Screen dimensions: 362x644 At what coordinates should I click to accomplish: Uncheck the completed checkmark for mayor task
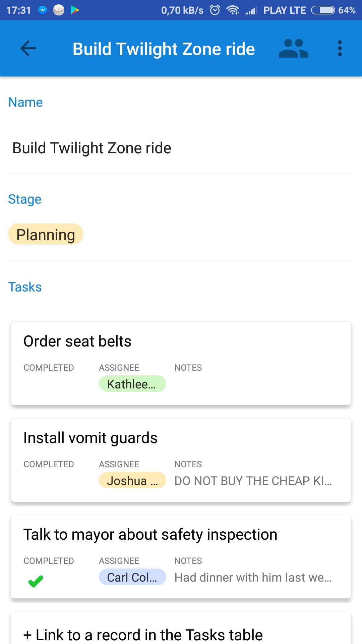point(36,581)
